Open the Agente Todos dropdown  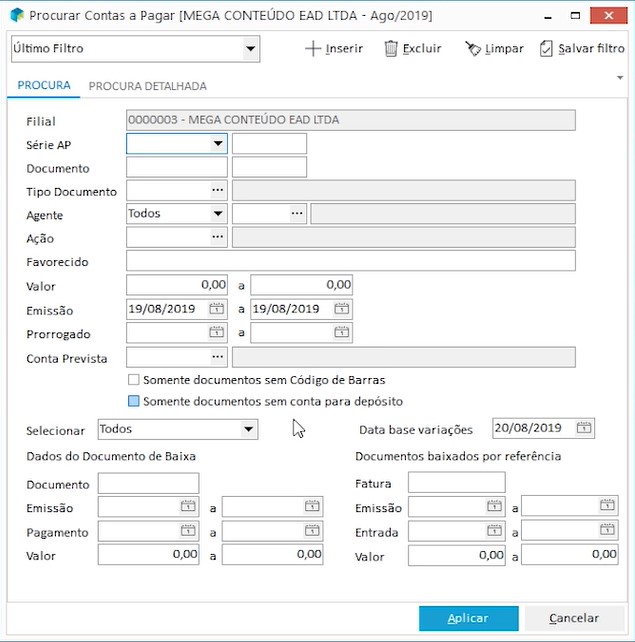click(x=218, y=213)
